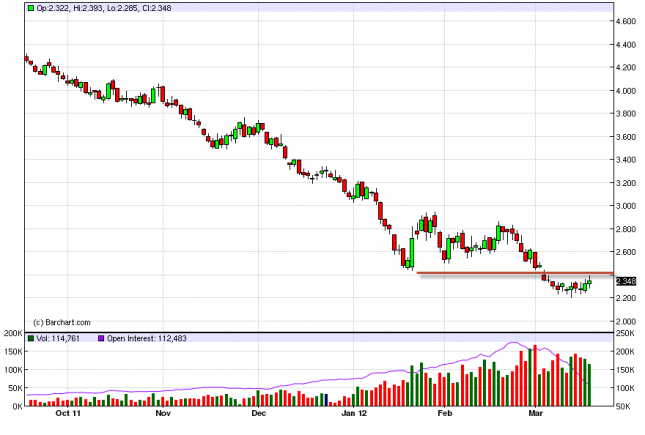
Task: Click the 'Nov' date axis label
Action: [x=163, y=413]
